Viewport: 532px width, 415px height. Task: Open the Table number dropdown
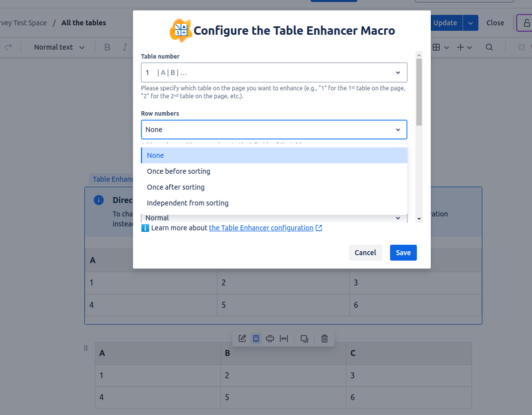(x=274, y=72)
